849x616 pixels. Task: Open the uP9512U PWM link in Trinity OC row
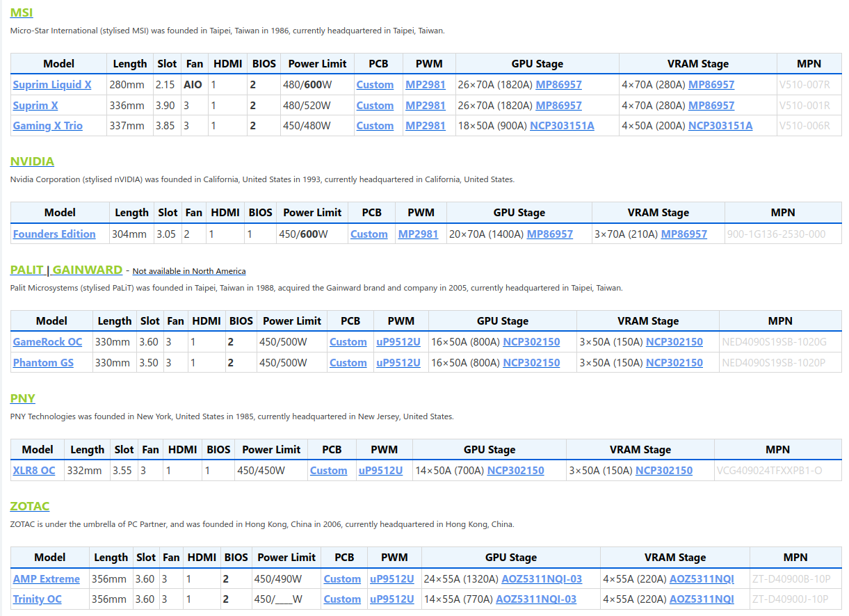point(392,599)
